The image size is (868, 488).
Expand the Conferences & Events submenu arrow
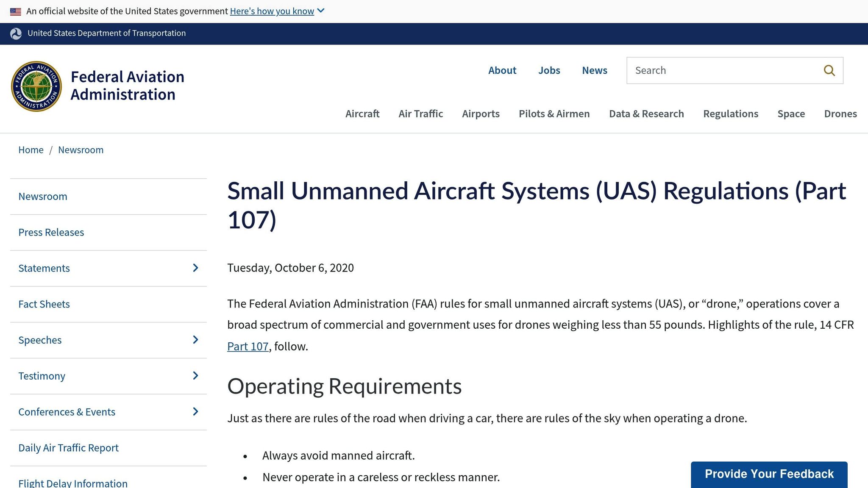coord(195,412)
